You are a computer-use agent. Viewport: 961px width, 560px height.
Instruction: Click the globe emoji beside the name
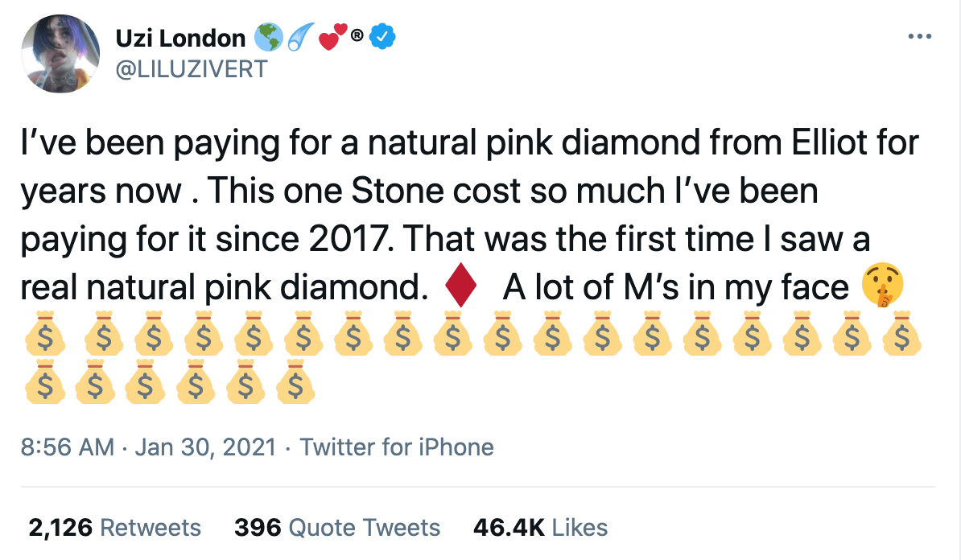pos(266,37)
